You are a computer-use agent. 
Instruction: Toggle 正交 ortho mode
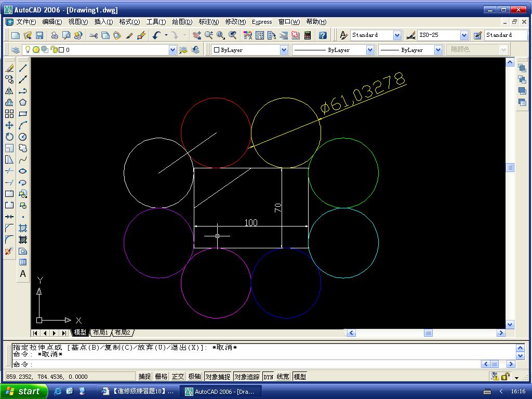pos(178,376)
